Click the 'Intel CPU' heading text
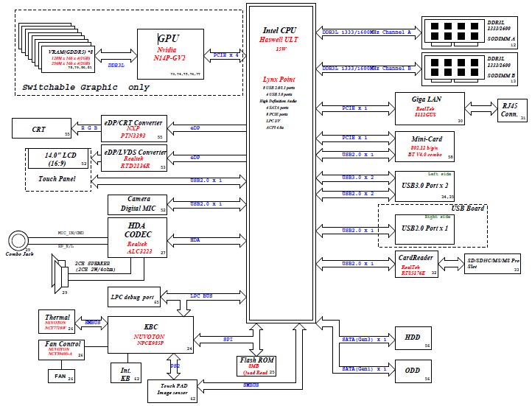532x406 pixels. click(279, 30)
